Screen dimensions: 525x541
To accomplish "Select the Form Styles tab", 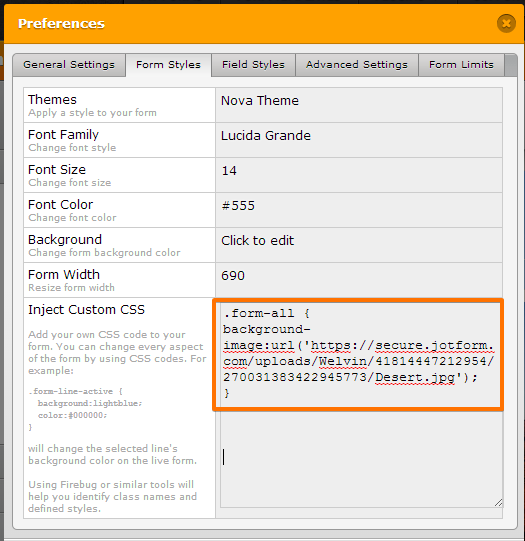I will point(168,65).
